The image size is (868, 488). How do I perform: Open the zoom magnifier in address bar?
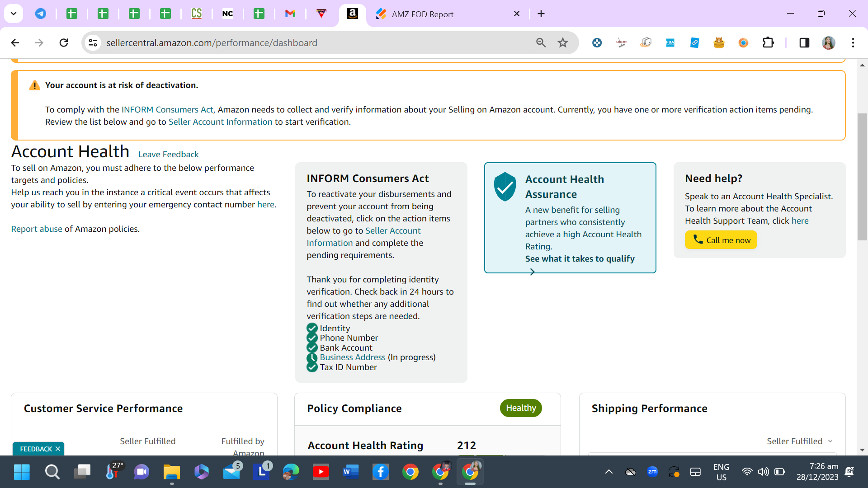point(541,43)
